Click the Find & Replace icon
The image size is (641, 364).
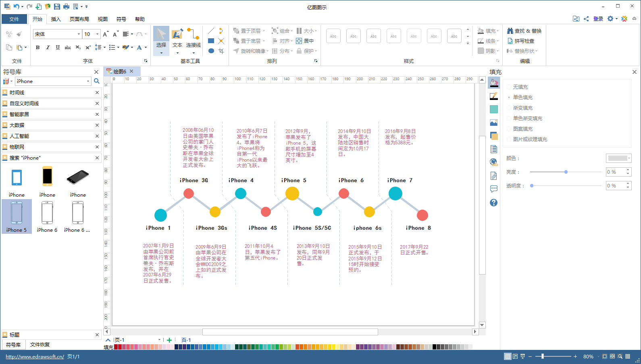[524, 31]
